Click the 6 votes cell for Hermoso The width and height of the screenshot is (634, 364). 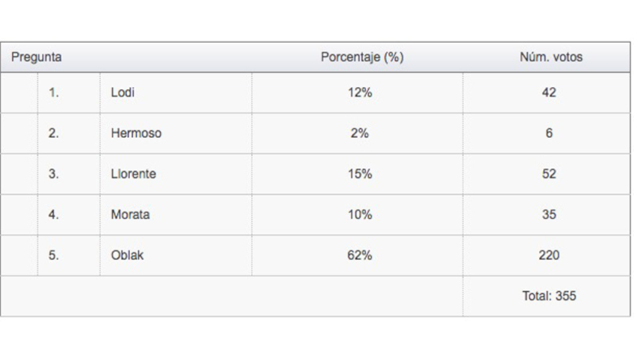549,133
